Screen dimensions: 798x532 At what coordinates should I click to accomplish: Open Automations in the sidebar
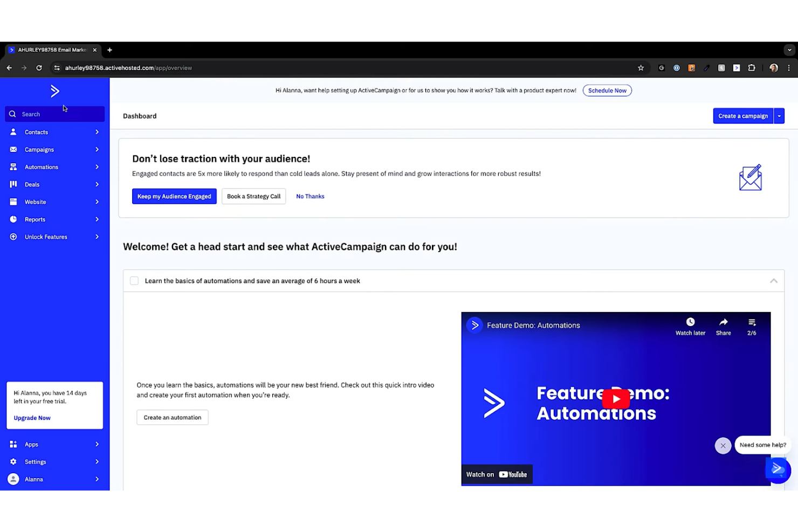(54, 167)
